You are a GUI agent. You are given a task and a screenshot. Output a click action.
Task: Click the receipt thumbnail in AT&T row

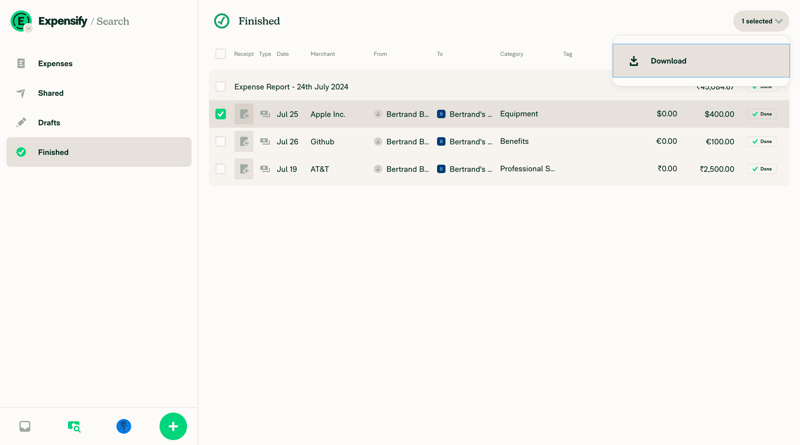pos(244,169)
